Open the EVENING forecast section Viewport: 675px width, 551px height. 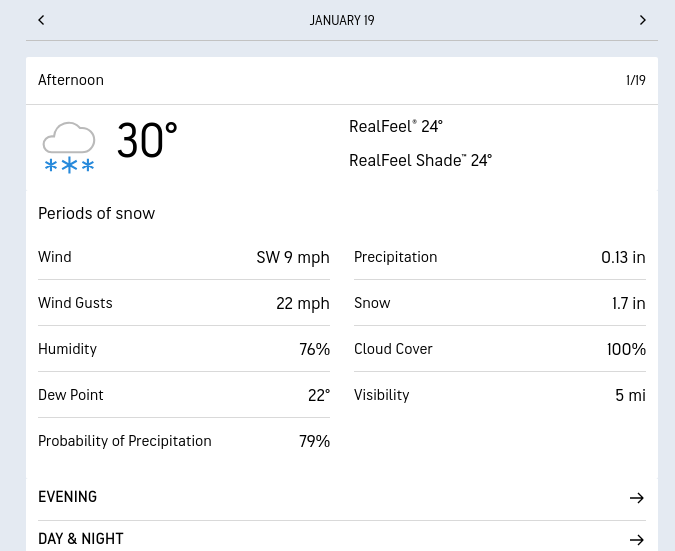click(68, 497)
